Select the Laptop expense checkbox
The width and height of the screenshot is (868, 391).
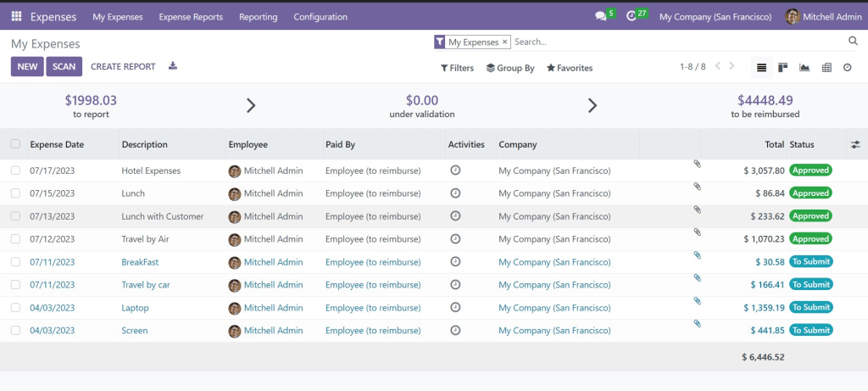(x=15, y=308)
